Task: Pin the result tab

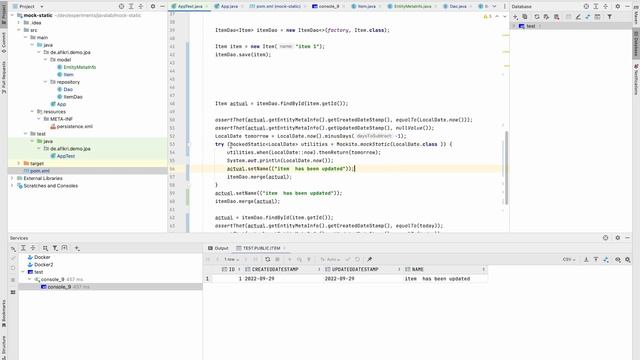Action: point(369,260)
